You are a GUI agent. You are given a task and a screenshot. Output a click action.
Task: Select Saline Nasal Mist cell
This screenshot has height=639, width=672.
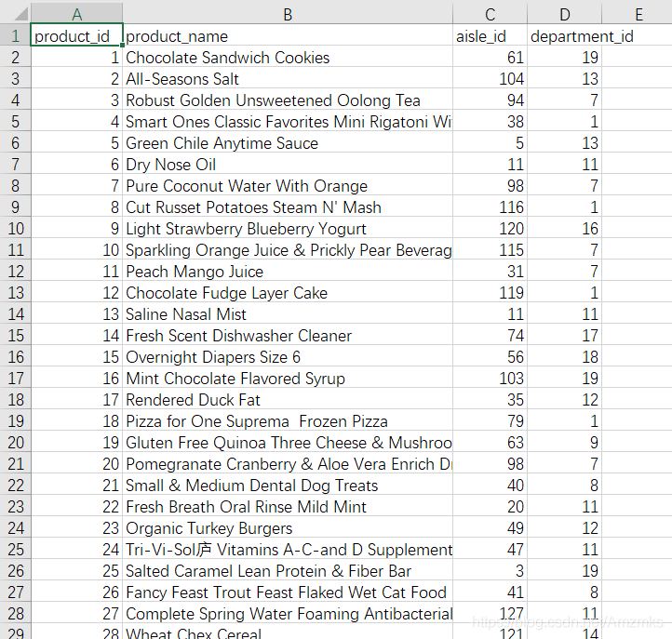point(288,313)
